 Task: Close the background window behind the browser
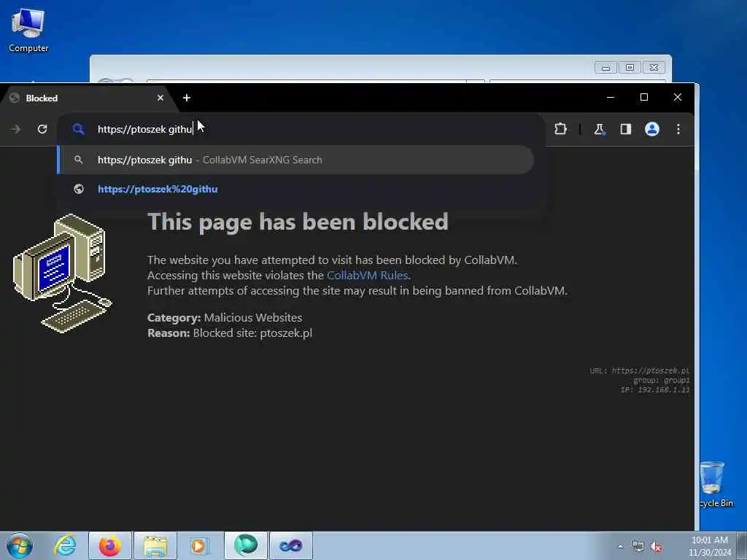(x=654, y=68)
